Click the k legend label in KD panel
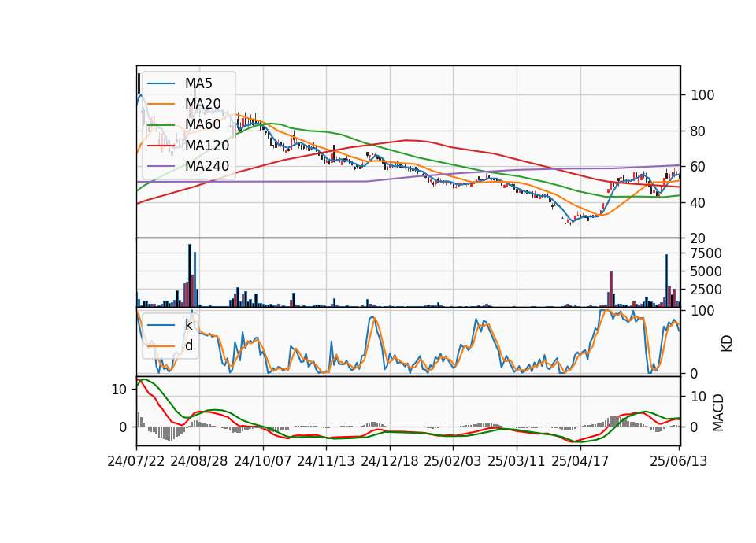 click(188, 325)
